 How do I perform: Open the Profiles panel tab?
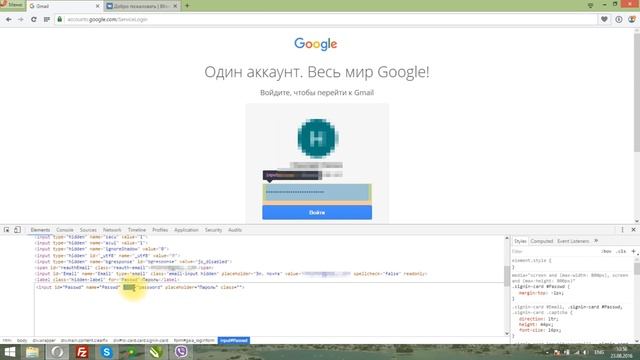(160, 230)
